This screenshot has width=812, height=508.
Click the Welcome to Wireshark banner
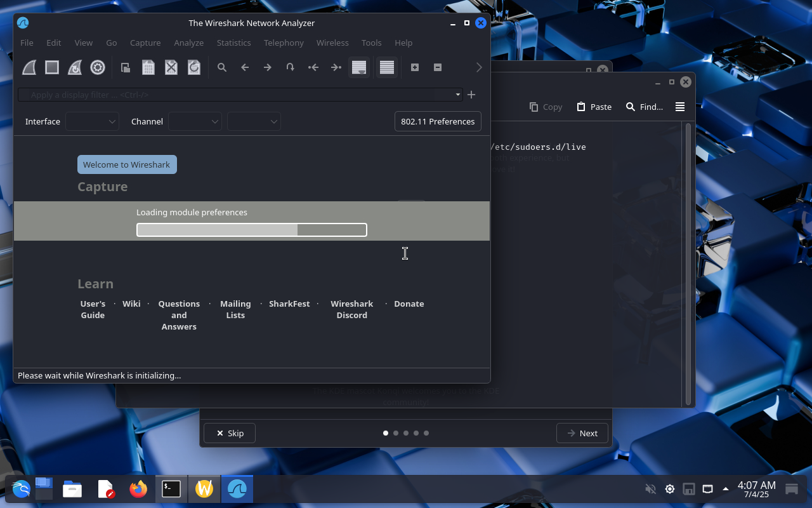tap(127, 164)
